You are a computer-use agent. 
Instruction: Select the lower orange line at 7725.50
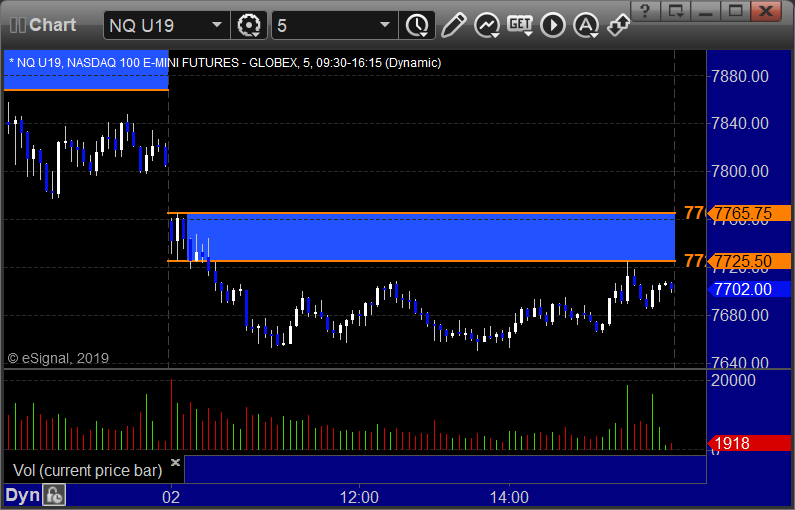pyautogui.click(x=421, y=261)
